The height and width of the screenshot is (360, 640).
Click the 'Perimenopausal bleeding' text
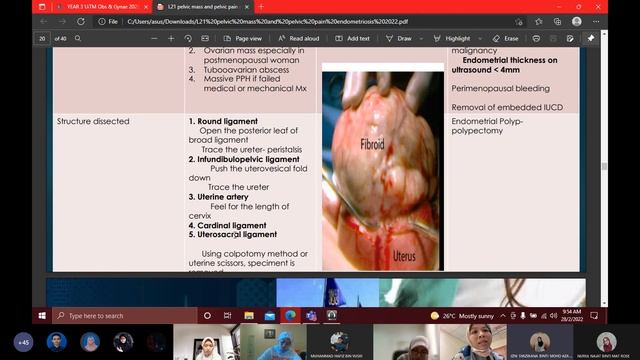(500, 88)
